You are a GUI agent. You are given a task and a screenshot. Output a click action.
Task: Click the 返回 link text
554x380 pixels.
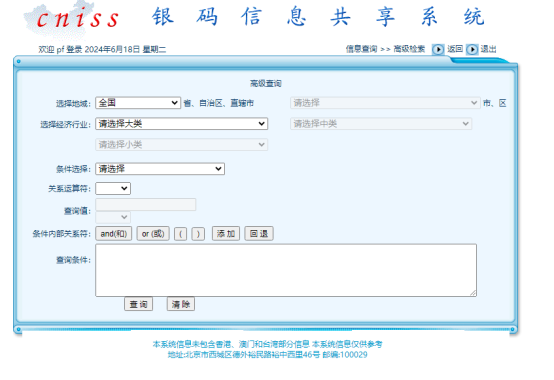tap(455, 49)
